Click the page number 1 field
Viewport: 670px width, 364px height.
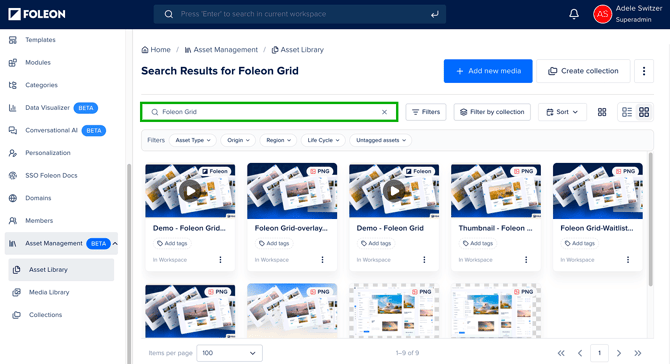599,353
